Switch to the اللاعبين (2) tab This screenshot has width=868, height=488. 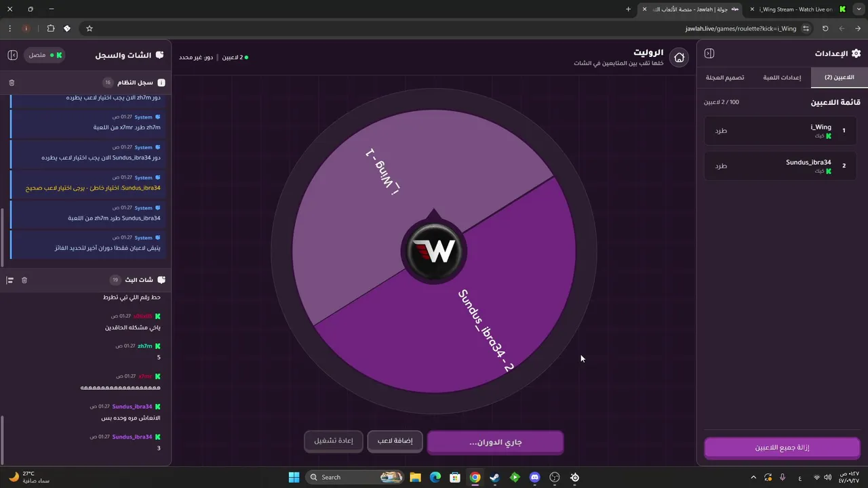[839, 77]
